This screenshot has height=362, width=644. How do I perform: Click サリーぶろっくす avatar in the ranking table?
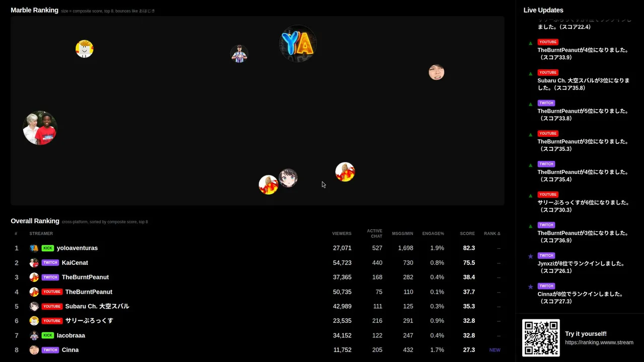point(34,321)
